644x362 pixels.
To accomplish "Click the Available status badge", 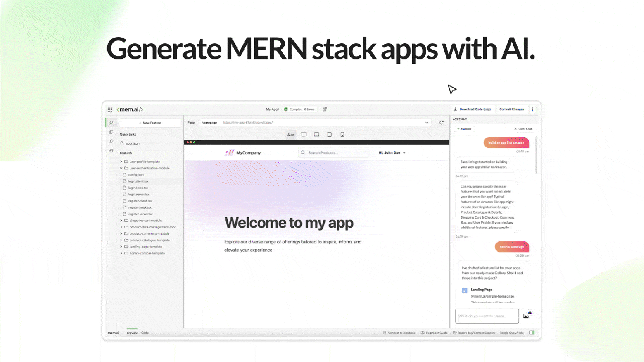I will tap(464, 129).
